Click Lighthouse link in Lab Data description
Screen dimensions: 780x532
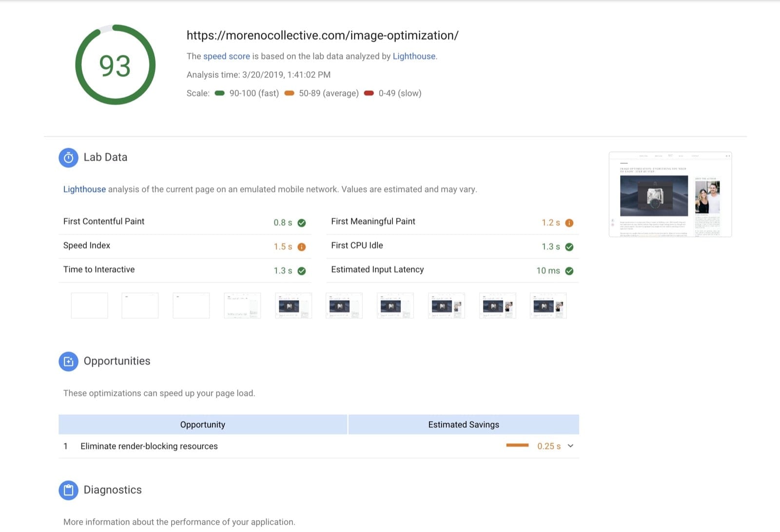pyautogui.click(x=84, y=189)
